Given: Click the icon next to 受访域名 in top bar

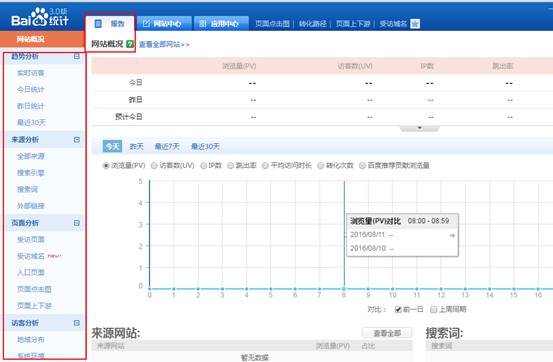Looking at the screenshot, I should click(x=415, y=24).
